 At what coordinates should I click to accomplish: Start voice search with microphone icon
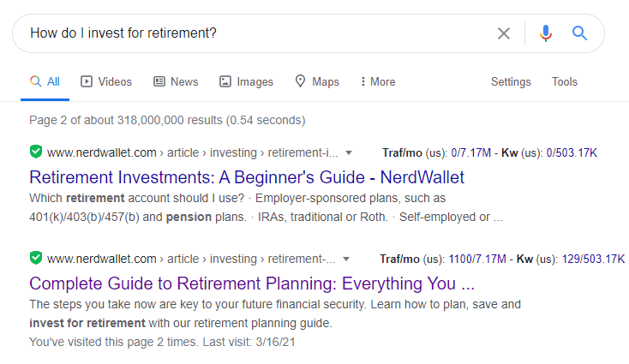[546, 33]
